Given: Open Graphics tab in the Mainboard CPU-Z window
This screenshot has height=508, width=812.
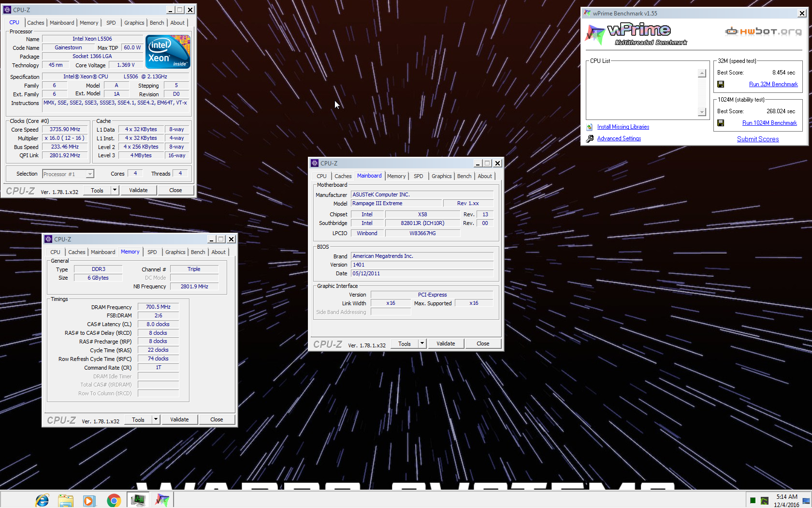Looking at the screenshot, I should pos(442,176).
